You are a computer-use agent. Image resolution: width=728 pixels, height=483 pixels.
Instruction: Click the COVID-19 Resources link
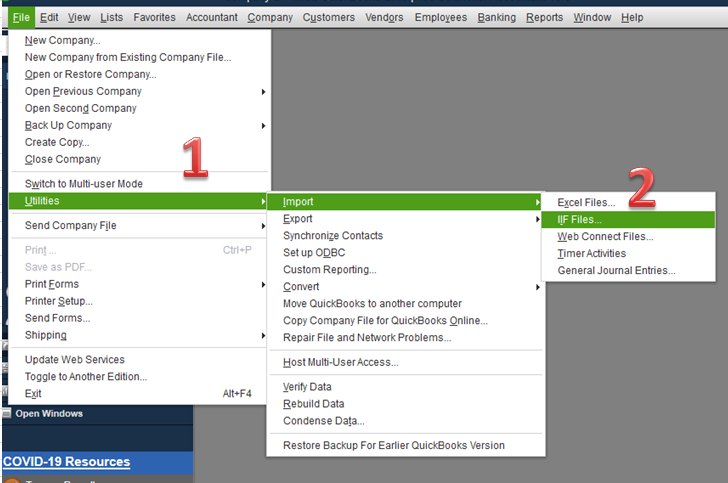pos(66,462)
